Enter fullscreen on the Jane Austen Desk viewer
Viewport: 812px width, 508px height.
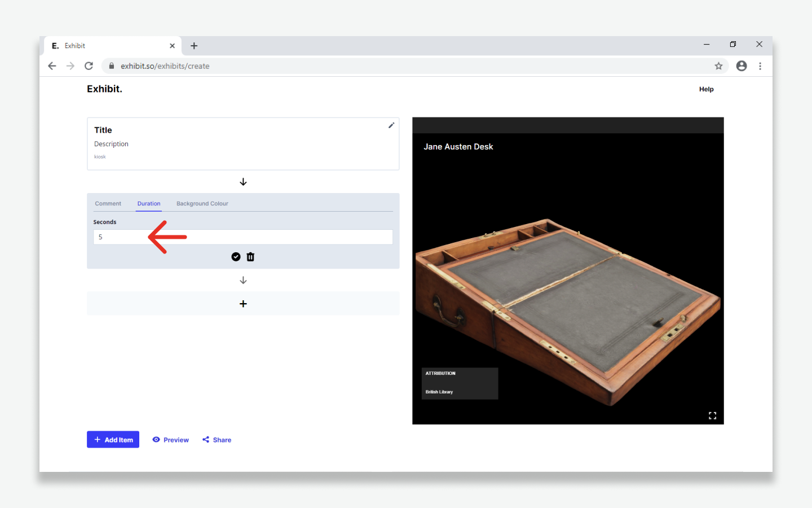coord(712,415)
